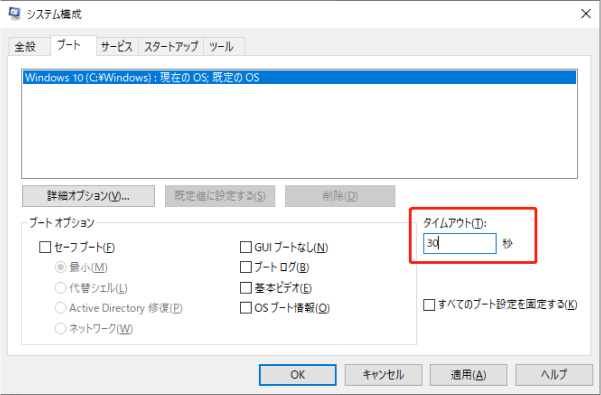Open help with the ヘルプ button
This screenshot has height=395, width=601.
[554, 375]
